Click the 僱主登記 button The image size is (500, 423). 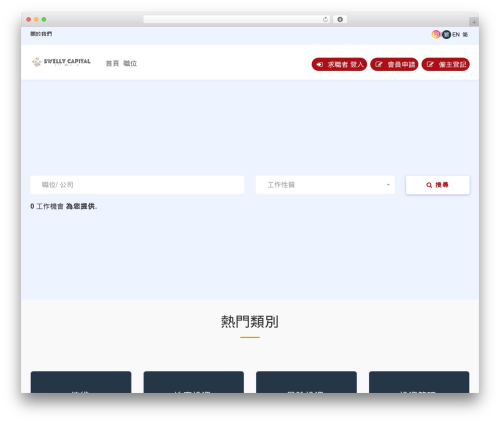click(x=446, y=64)
